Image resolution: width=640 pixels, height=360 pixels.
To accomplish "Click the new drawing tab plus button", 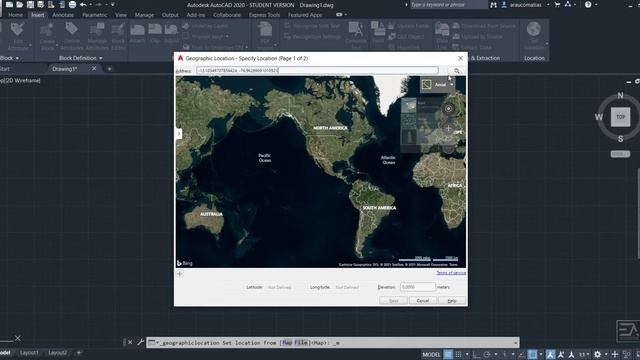I will pos(109,69).
